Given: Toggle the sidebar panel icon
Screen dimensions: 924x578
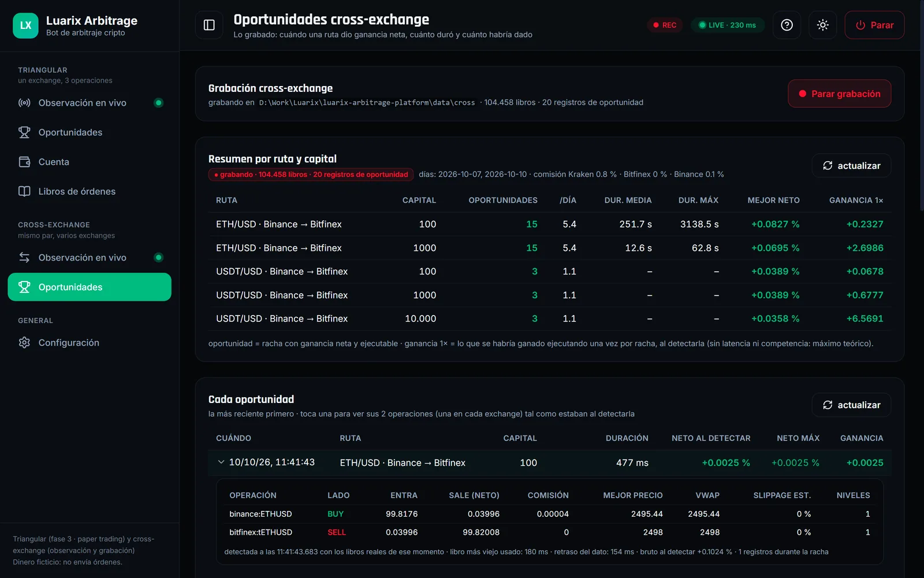Looking at the screenshot, I should (209, 25).
